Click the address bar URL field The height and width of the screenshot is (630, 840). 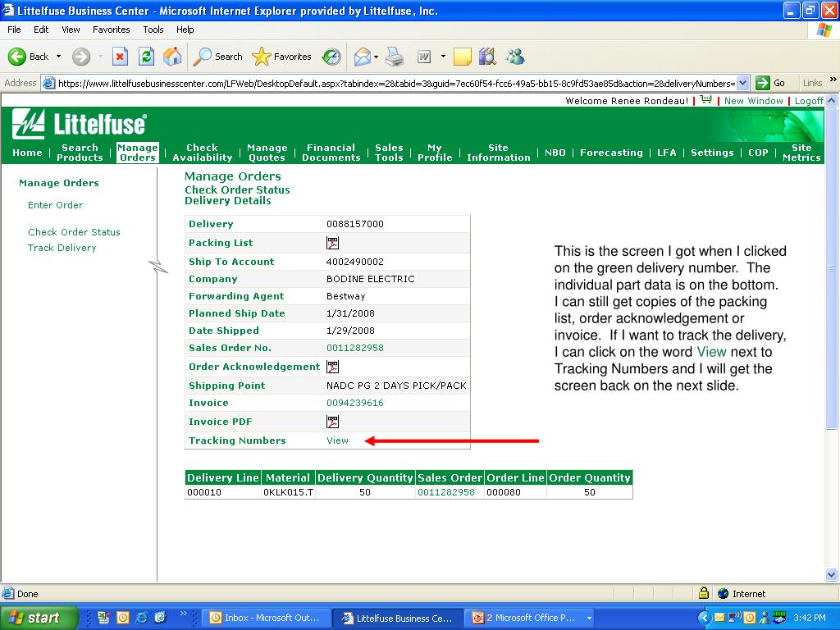(395, 83)
